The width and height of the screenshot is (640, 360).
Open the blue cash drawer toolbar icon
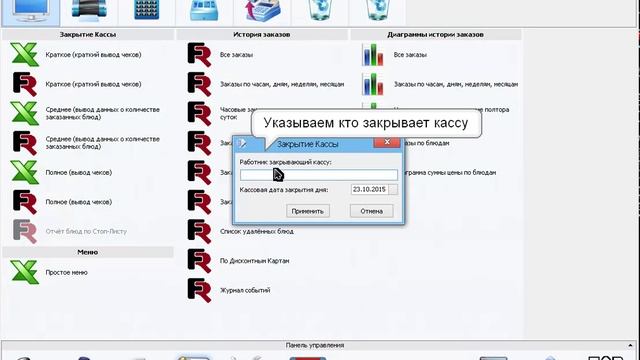pyautogui.click(x=204, y=10)
